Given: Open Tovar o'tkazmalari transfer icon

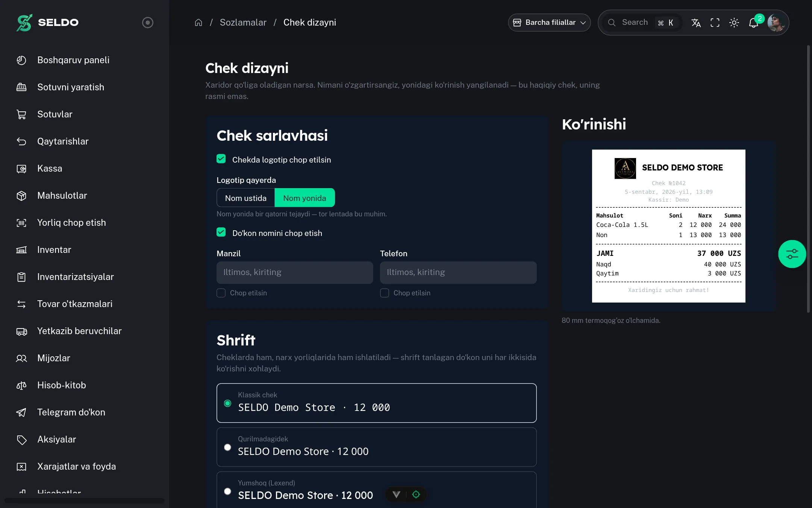Looking at the screenshot, I should tap(21, 304).
